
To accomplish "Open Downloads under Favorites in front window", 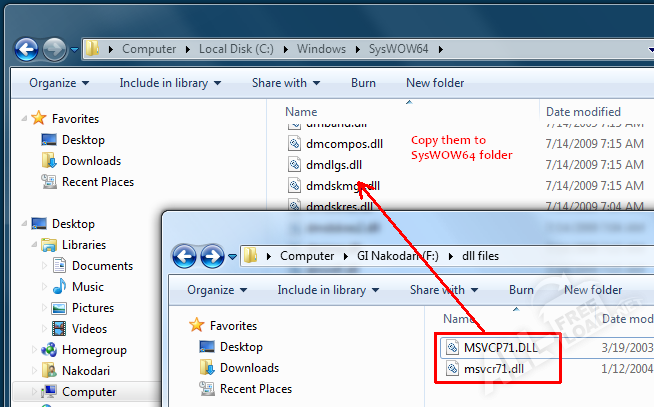I will click(x=249, y=367).
